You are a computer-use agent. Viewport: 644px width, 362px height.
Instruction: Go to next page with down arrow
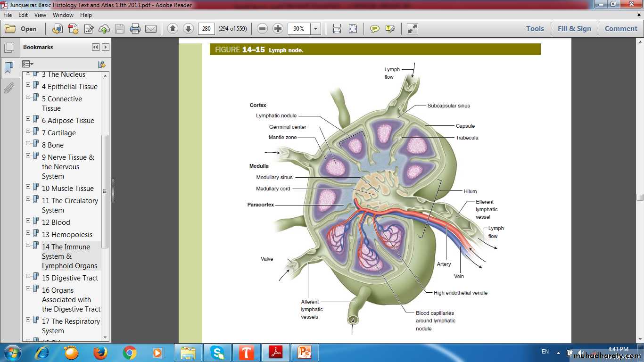click(188, 29)
